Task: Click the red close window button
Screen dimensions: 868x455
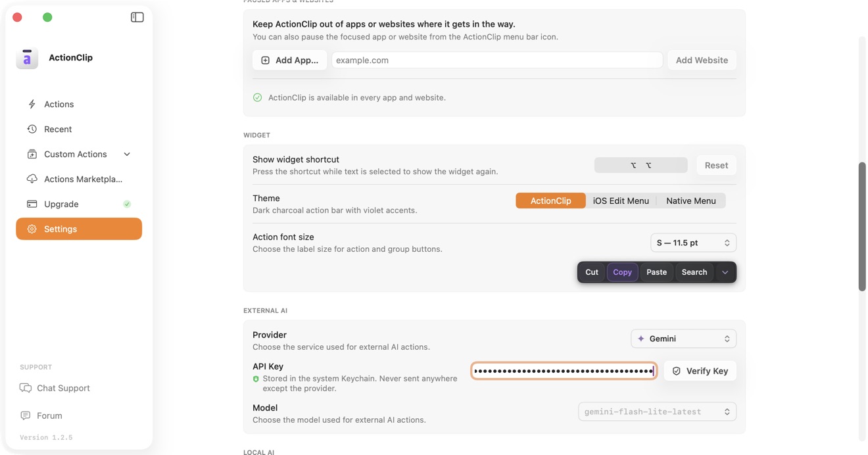Action: click(17, 17)
